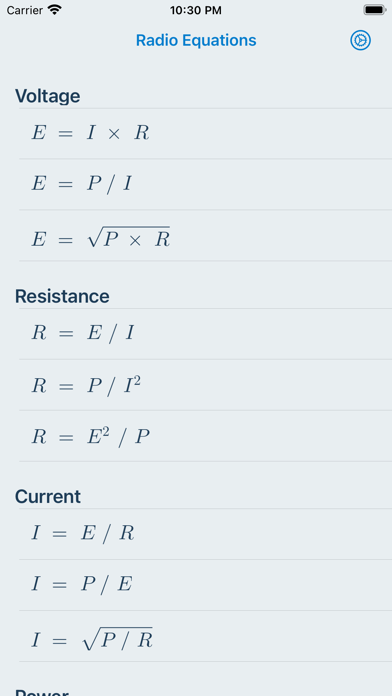Tap the Radio Equations title
Image resolution: width=392 pixels, height=696 pixels.
click(x=196, y=40)
